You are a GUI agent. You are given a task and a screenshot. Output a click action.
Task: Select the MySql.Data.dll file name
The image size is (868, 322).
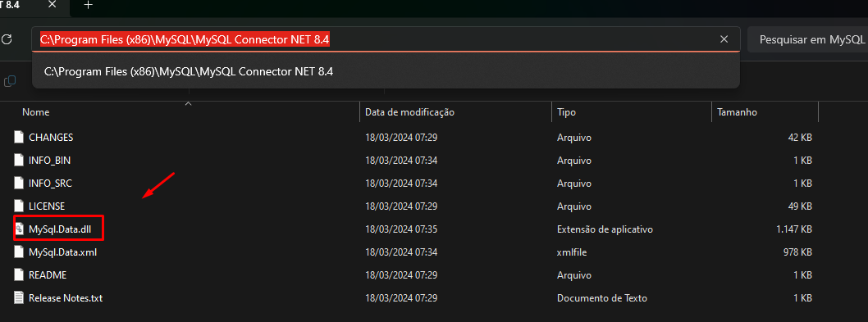coord(59,229)
